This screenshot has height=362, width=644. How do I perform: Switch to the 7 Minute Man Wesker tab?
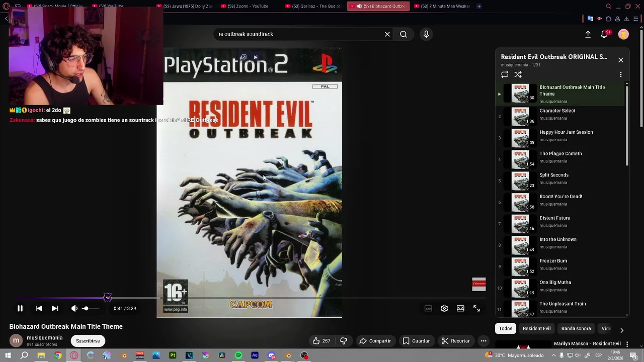click(x=442, y=6)
